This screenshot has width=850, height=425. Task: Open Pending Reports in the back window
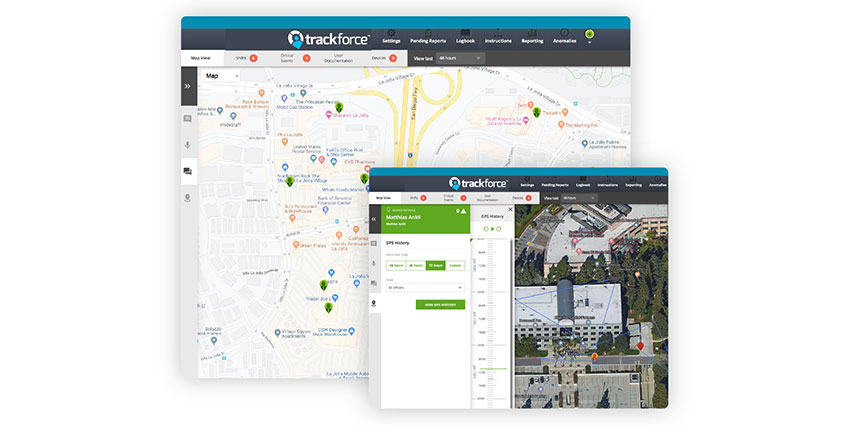pyautogui.click(x=428, y=36)
